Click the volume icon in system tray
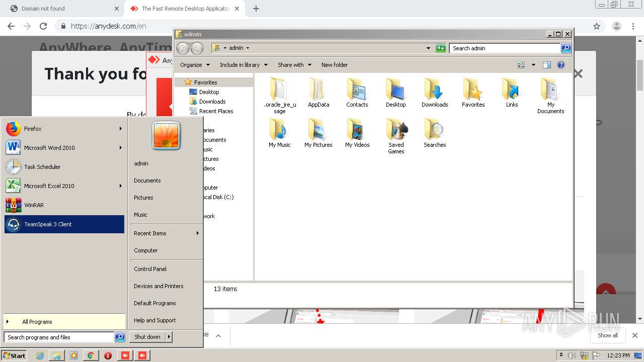 tap(572, 355)
